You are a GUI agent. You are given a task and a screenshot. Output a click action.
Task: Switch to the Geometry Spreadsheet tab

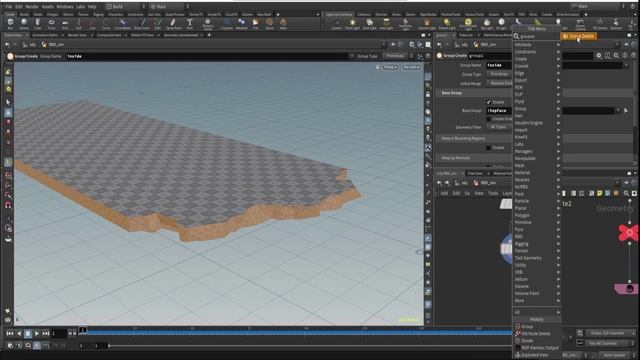(x=181, y=35)
